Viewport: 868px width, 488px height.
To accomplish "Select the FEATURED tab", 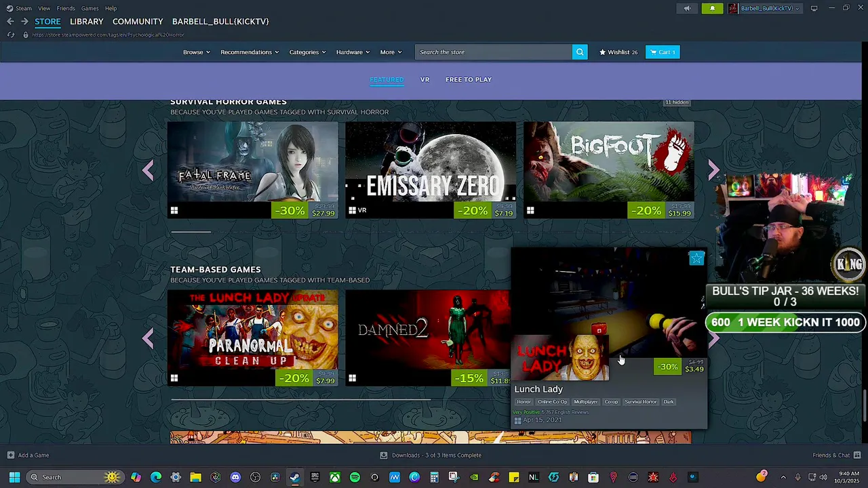I will (387, 79).
